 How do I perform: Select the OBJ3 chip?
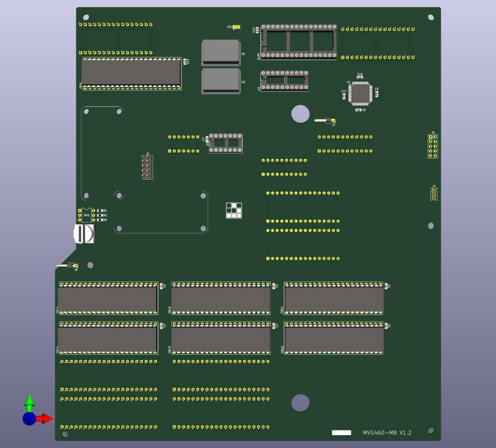pos(221,339)
